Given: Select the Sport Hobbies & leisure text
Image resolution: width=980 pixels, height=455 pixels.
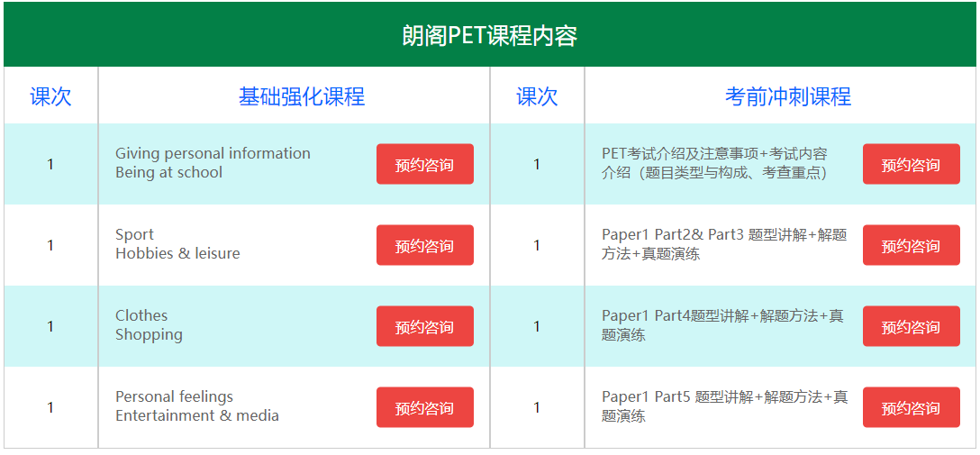Looking at the screenshot, I should [177, 244].
